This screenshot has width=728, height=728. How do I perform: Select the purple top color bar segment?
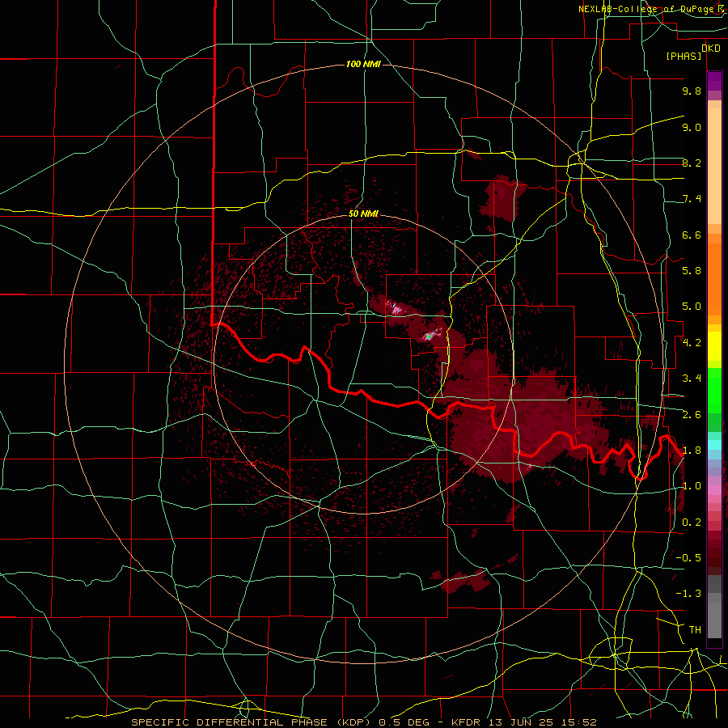714,82
